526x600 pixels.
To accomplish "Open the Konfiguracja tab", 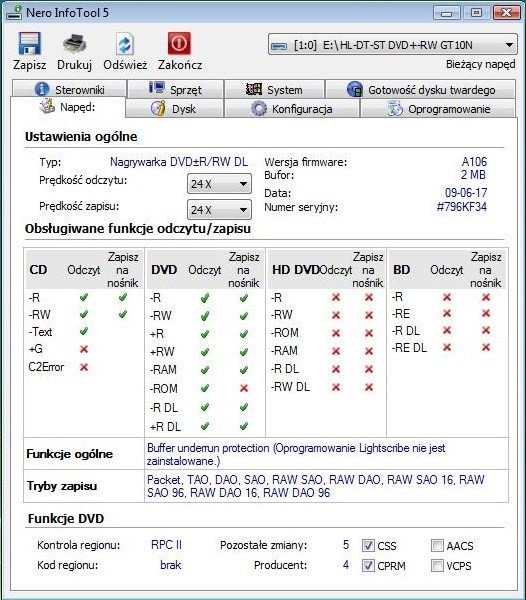I will pyautogui.click(x=292, y=109).
